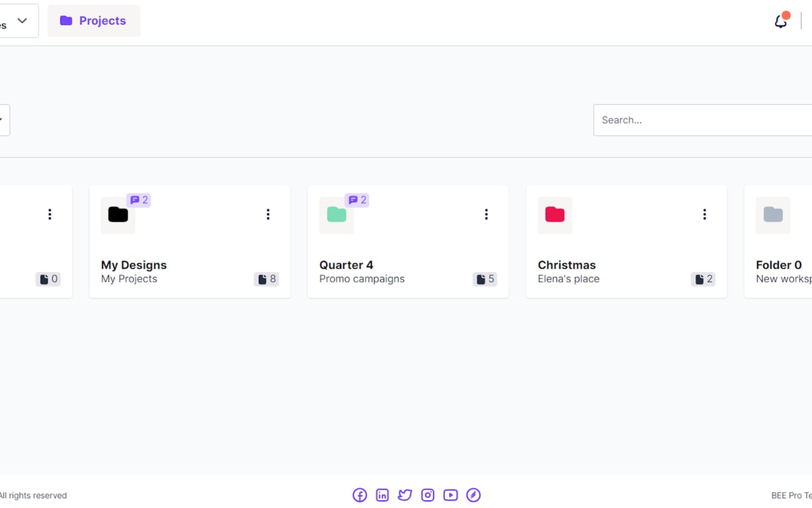Click the red Christmas folder thumbnail

(555, 215)
